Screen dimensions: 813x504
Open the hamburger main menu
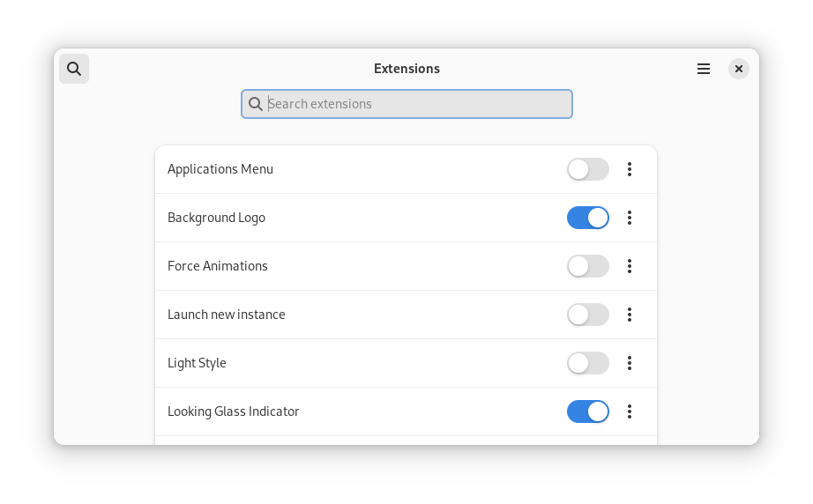coord(704,69)
